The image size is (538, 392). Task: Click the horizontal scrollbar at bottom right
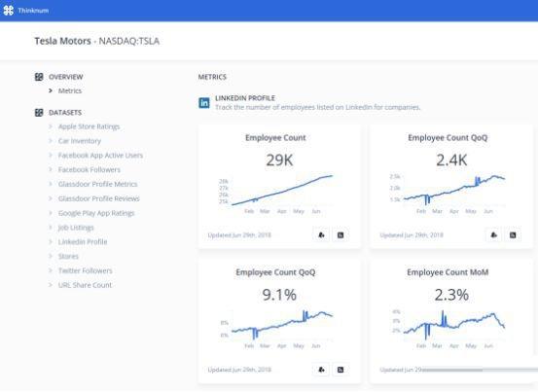pos(481,370)
